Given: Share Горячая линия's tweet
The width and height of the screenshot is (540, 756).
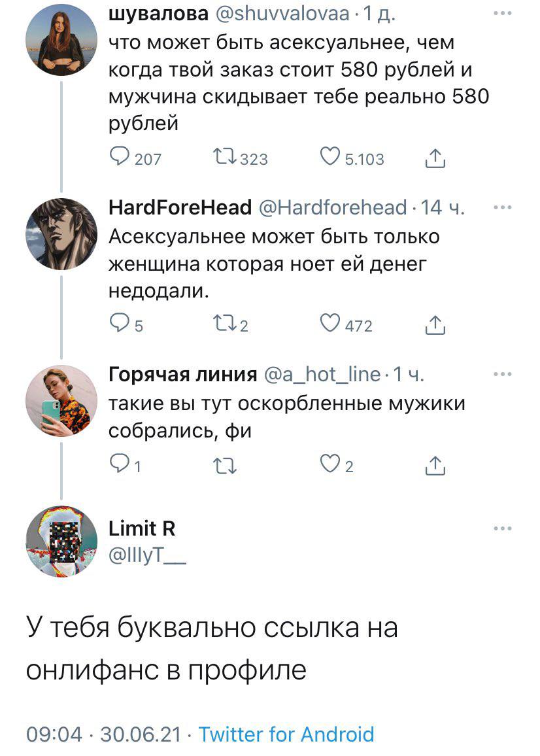Looking at the screenshot, I should pos(435,465).
